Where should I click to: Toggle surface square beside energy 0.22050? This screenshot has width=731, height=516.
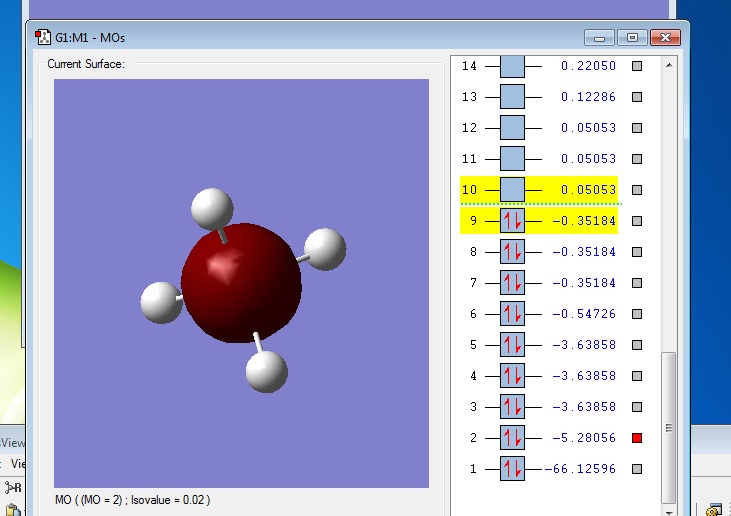(x=637, y=66)
